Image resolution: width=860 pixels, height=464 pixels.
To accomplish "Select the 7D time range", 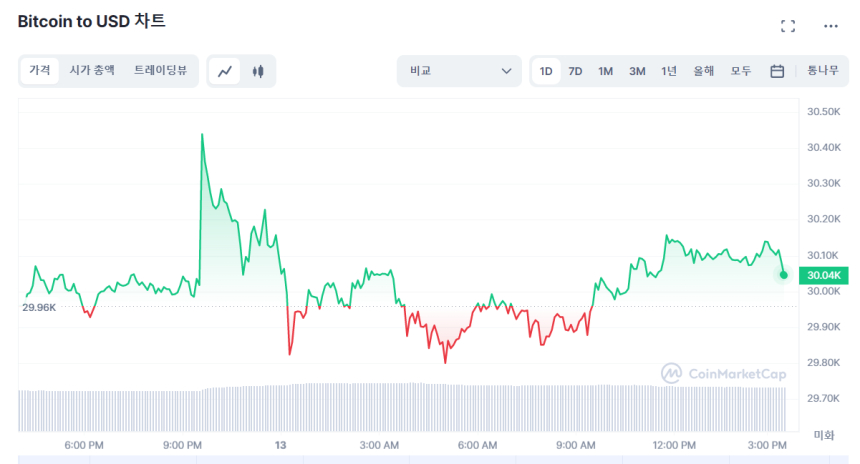I will (575, 71).
